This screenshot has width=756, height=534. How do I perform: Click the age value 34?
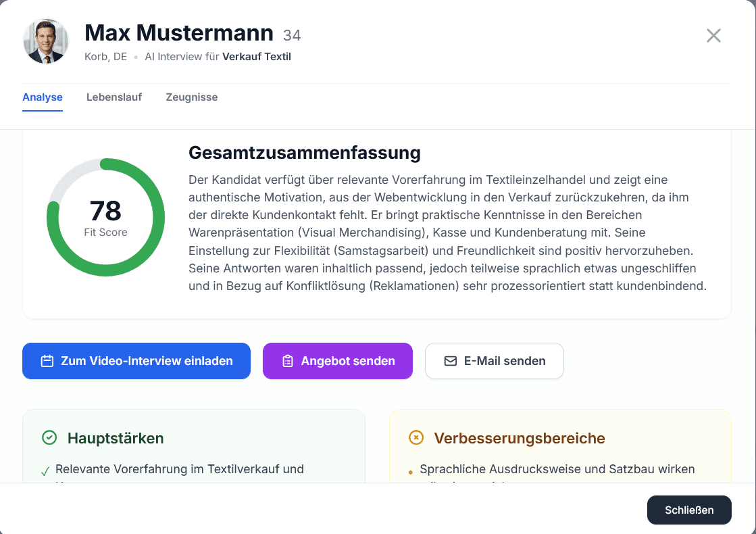pyautogui.click(x=292, y=35)
